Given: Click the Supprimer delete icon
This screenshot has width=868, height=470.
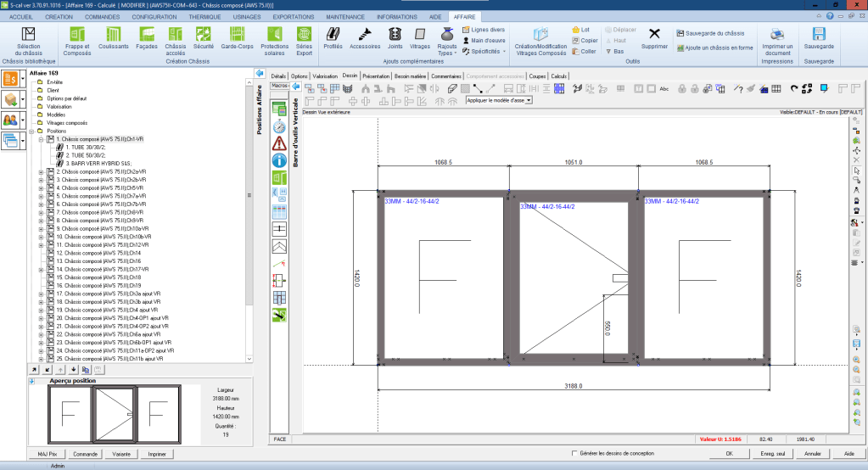Looking at the screenshot, I should click(654, 37).
